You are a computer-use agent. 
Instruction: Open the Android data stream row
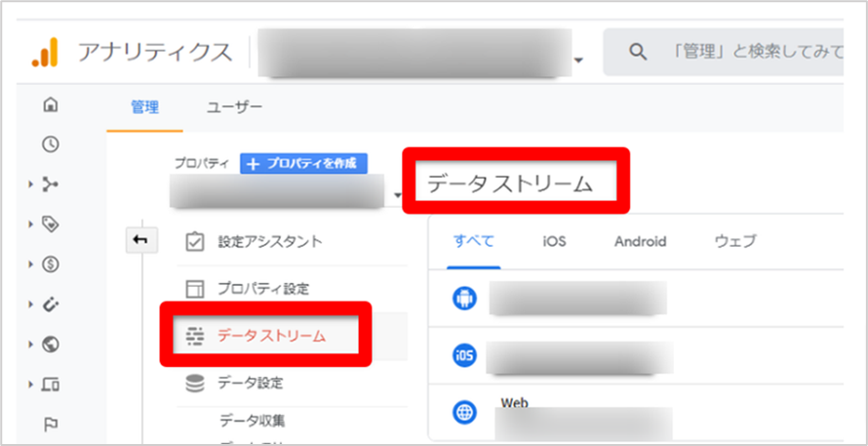pos(636,299)
